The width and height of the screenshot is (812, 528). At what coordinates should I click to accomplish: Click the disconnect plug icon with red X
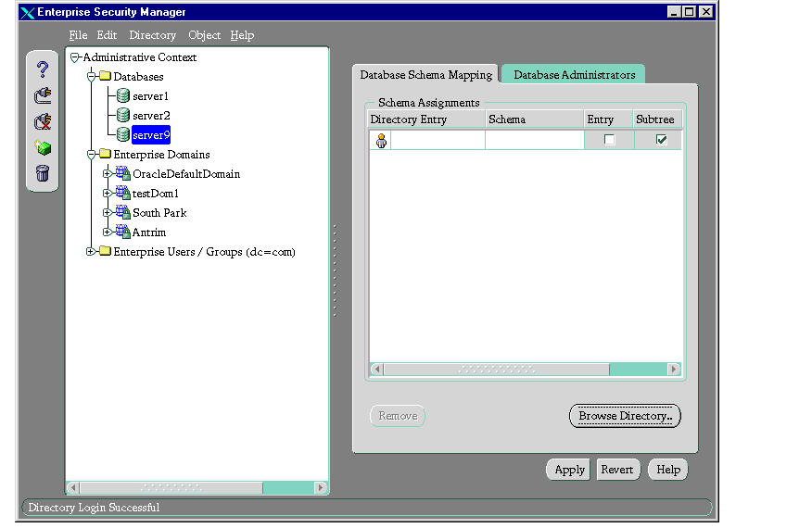43,121
